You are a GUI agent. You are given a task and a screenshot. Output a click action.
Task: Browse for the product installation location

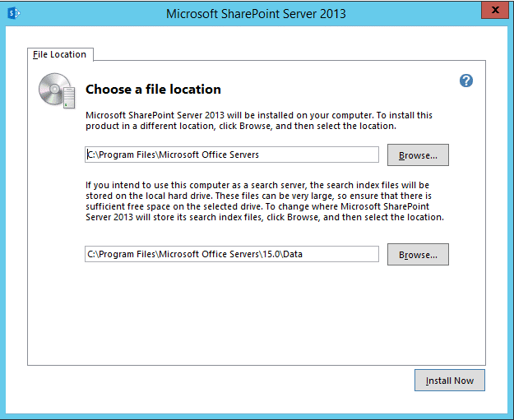[x=418, y=155]
